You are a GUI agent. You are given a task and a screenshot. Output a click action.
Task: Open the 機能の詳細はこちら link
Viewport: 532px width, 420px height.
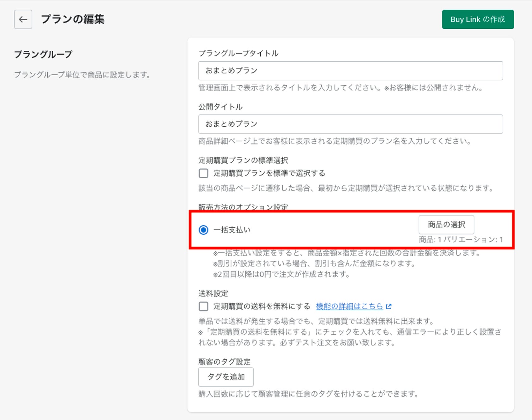pos(349,306)
